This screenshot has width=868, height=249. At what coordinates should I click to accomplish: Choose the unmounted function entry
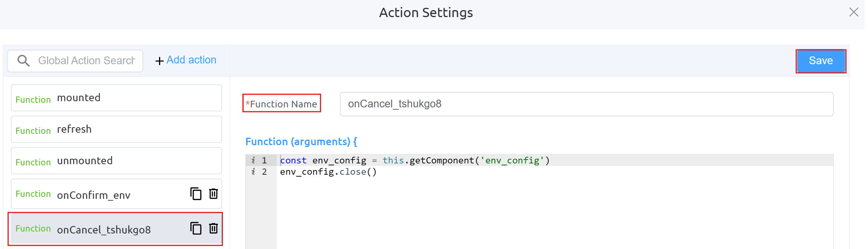point(116,161)
